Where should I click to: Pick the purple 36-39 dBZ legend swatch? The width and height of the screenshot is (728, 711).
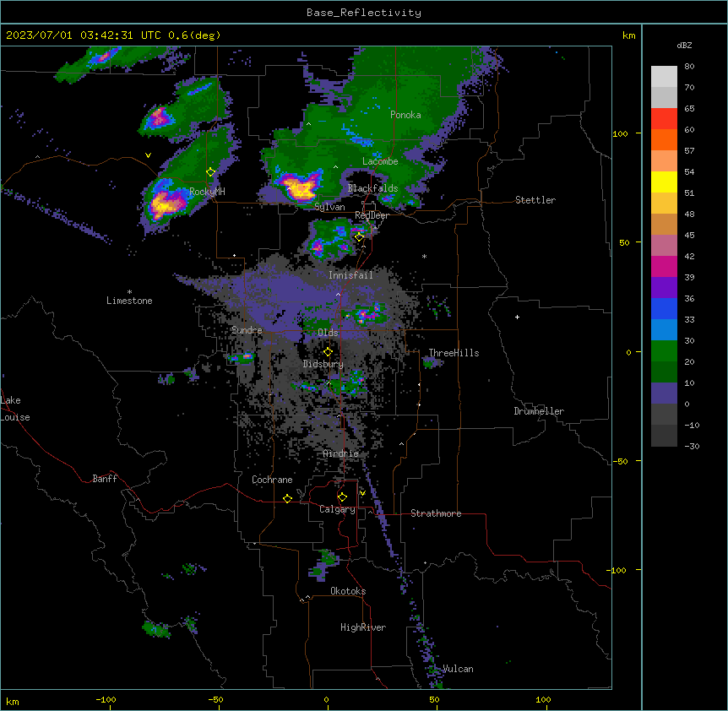pos(664,288)
